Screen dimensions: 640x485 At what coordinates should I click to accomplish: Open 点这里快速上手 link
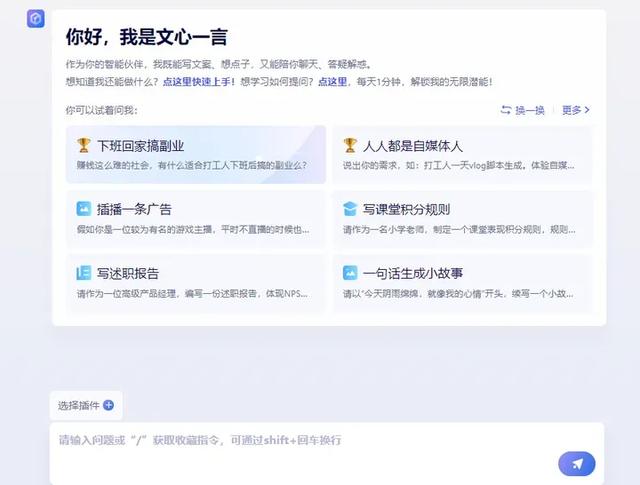tap(199, 82)
